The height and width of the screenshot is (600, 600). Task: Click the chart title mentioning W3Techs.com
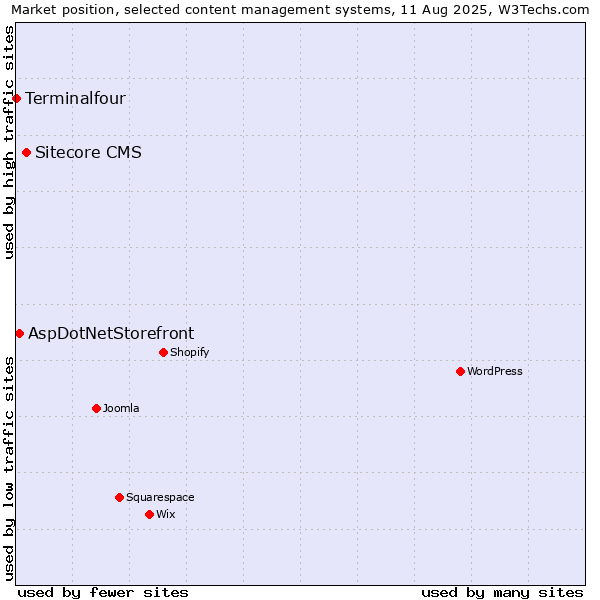pyautogui.click(x=300, y=9)
